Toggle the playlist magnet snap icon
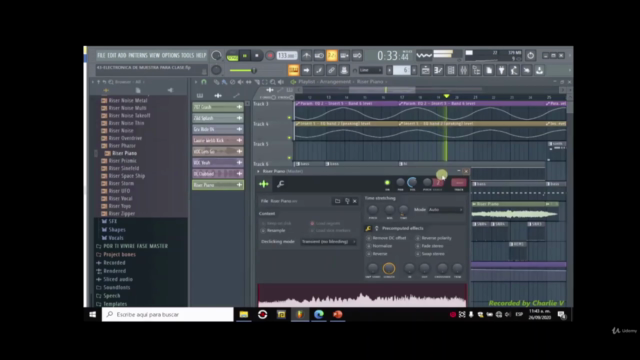 [204, 82]
